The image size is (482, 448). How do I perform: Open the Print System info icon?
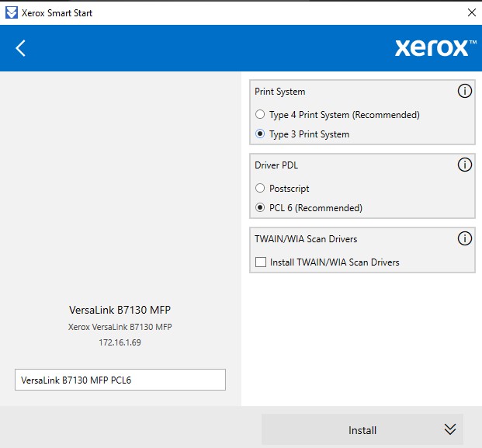point(464,91)
